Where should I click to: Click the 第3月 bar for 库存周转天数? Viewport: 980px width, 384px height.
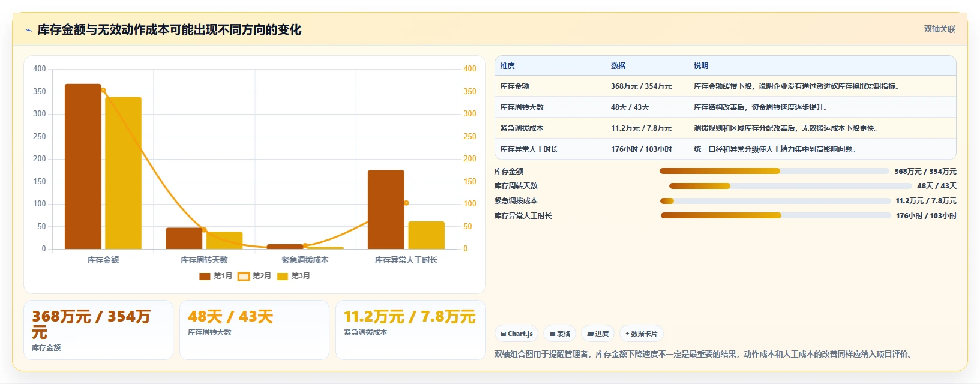(x=224, y=240)
